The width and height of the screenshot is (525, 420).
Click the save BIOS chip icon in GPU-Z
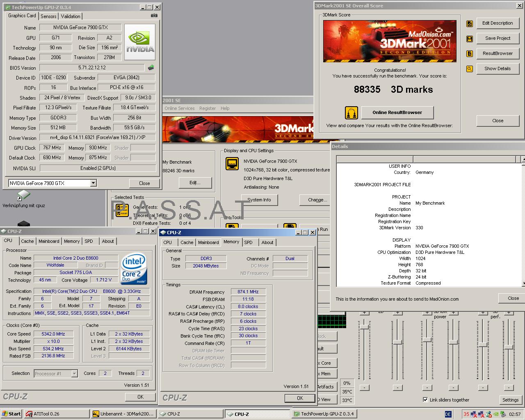[151, 68]
